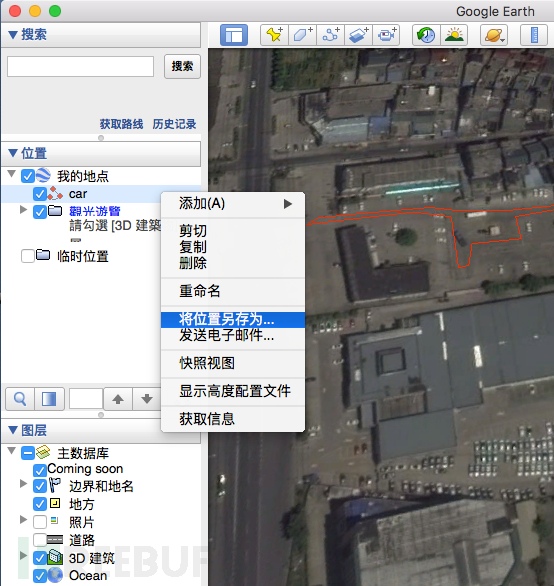
Task: Choose 复制 from context menu
Action: click(233, 247)
